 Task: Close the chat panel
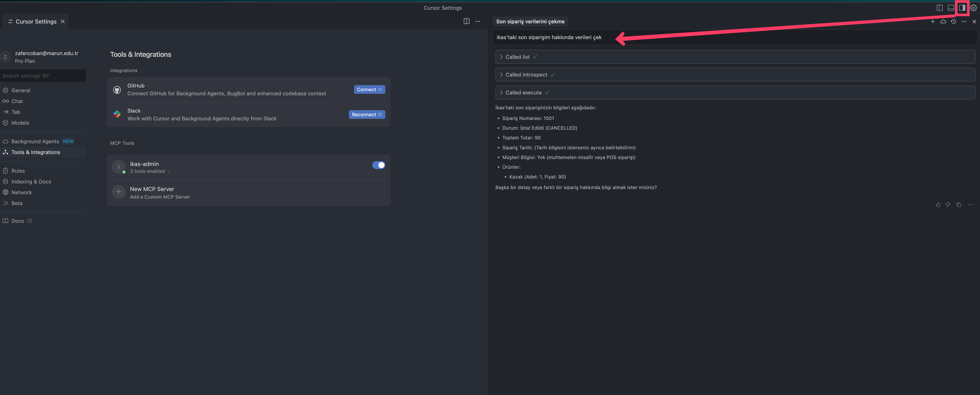(974, 22)
